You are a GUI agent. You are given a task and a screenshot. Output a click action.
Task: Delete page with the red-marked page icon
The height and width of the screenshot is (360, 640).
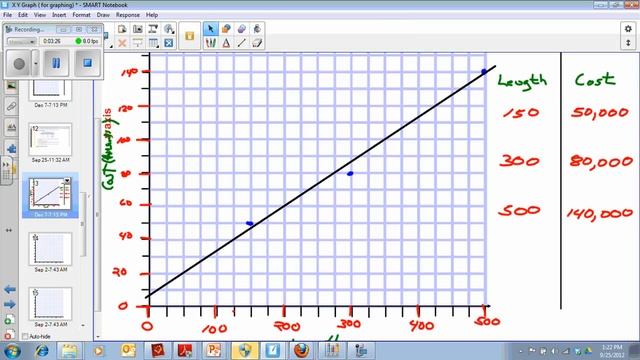(9, 334)
